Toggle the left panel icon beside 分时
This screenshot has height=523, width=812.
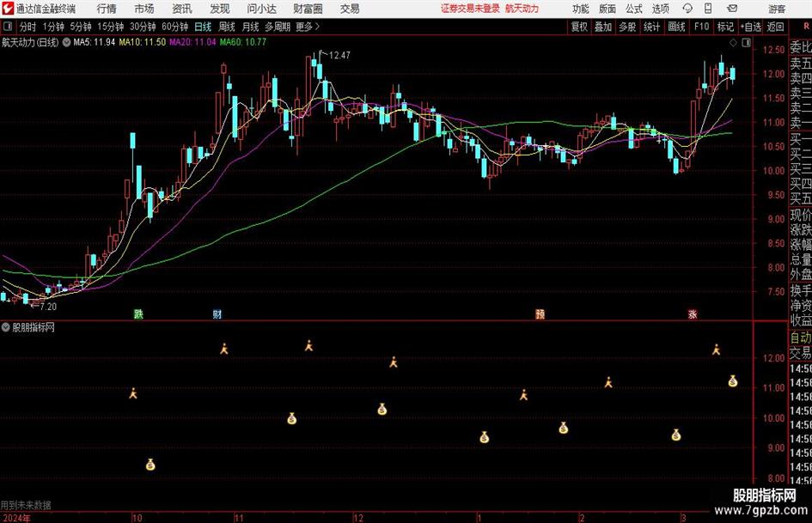pyautogui.click(x=7, y=27)
